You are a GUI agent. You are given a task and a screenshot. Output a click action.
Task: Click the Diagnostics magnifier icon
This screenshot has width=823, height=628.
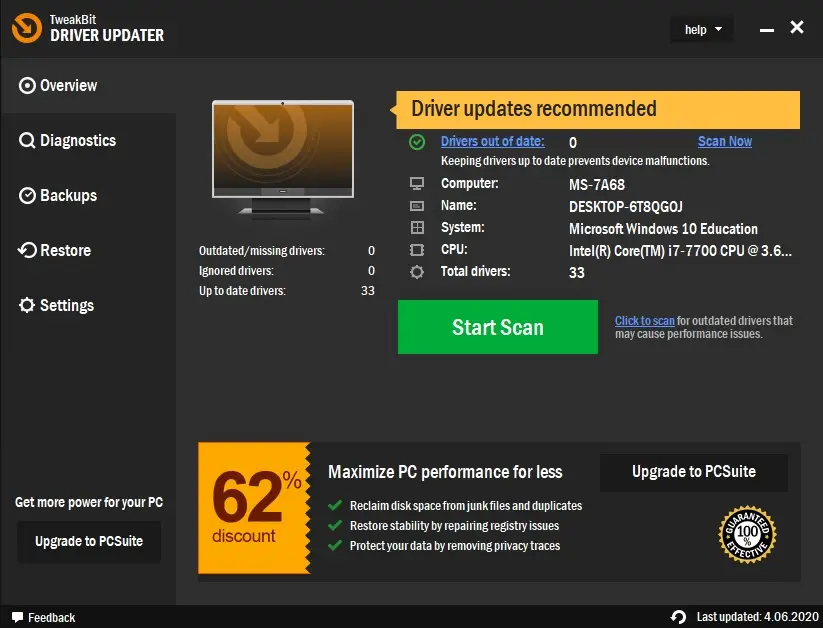pyautogui.click(x=27, y=141)
